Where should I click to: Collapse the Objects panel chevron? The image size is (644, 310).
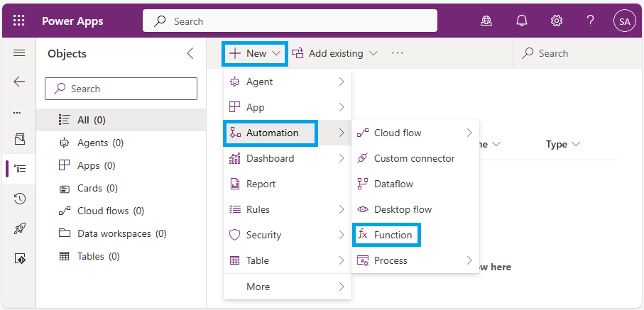[190, 53]
